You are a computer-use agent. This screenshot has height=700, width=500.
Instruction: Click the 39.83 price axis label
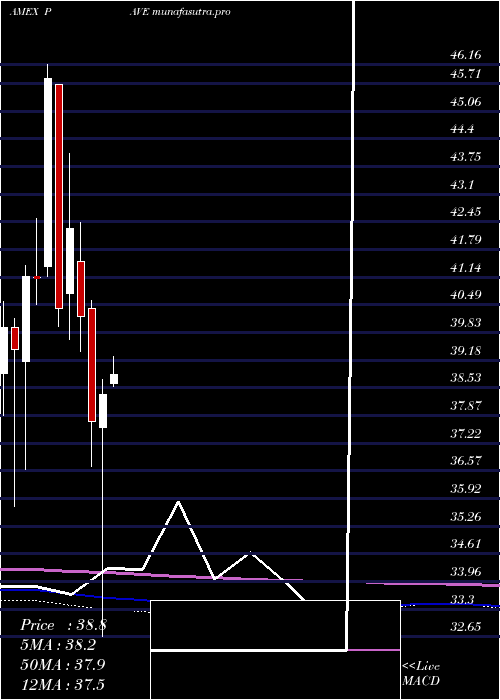point(466,323)
